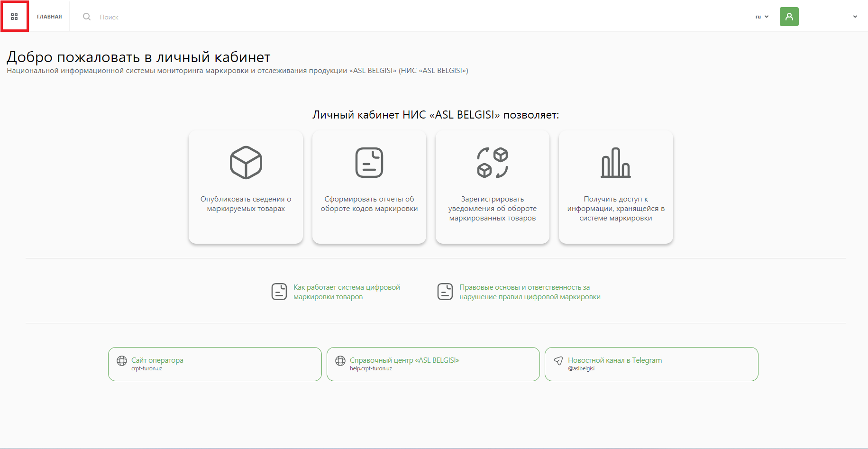Click document icon beside Как работает система
This screenshot has width=868, height=449.
pos(279,292)
